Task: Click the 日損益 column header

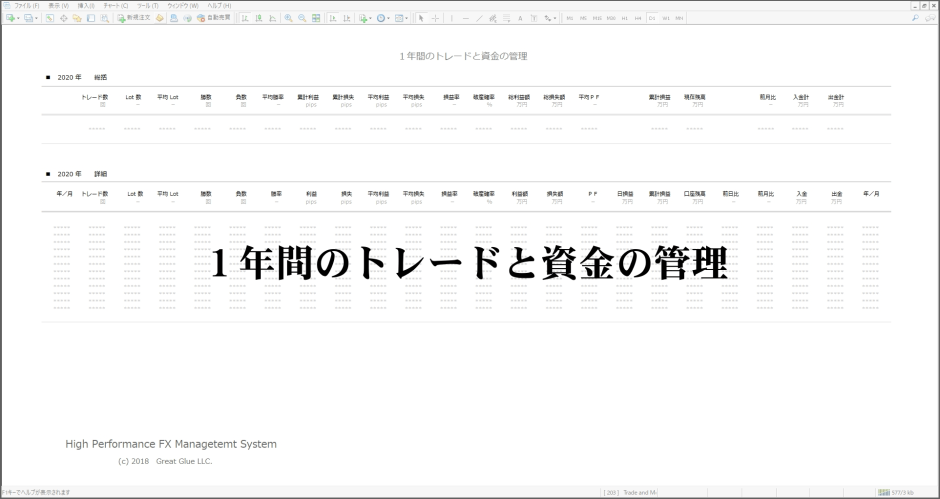Action: click(x=625, y=194)
